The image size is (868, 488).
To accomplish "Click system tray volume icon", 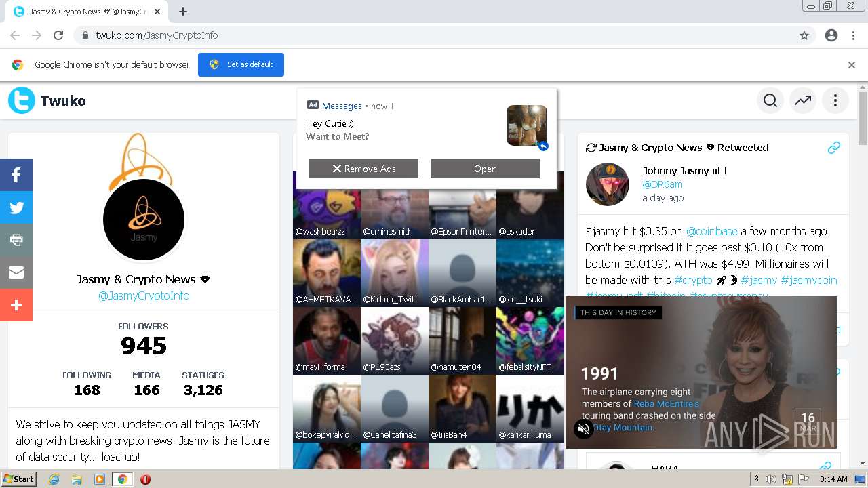I will (x=771, y=479).
